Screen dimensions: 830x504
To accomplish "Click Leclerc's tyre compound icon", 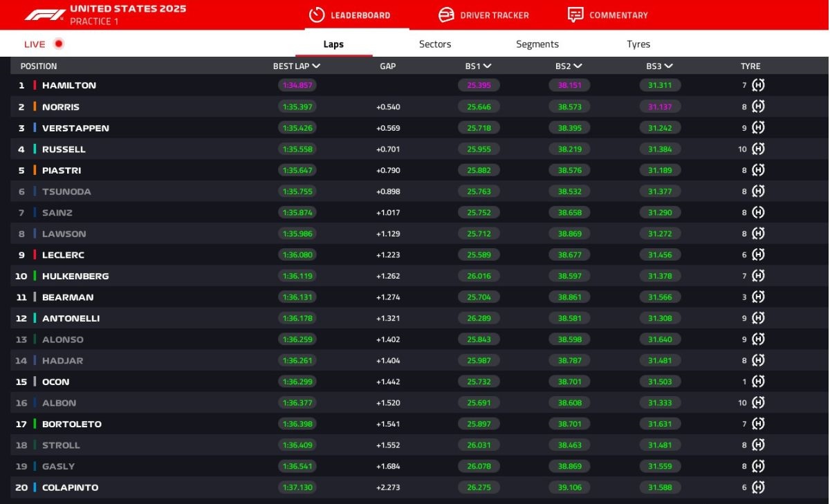I will (x=758, y=254).
